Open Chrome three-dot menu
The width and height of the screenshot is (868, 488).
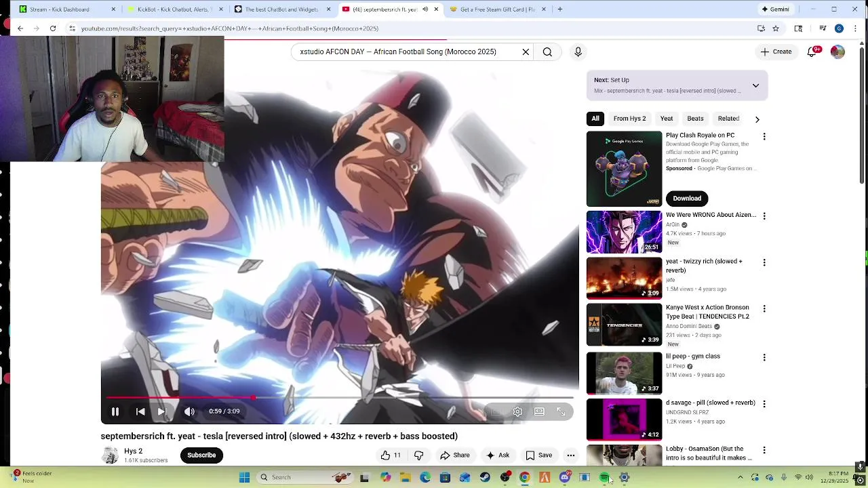[x=855, y=28]
